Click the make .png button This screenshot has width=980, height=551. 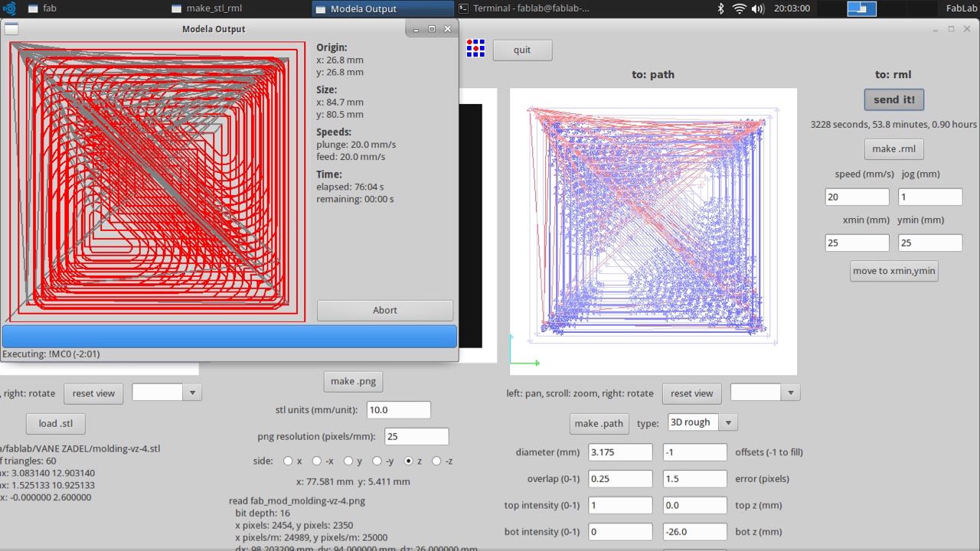click(x=353, y=381)
